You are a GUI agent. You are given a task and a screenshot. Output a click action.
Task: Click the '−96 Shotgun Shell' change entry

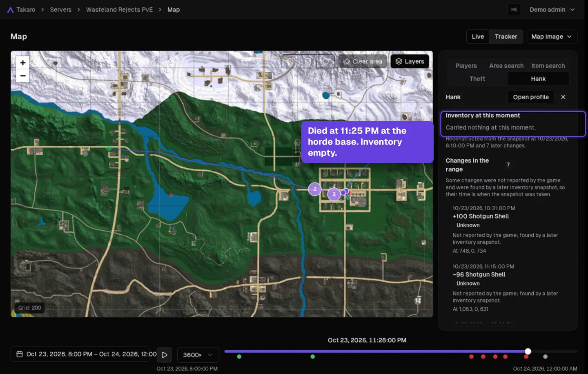coord(479,275)
